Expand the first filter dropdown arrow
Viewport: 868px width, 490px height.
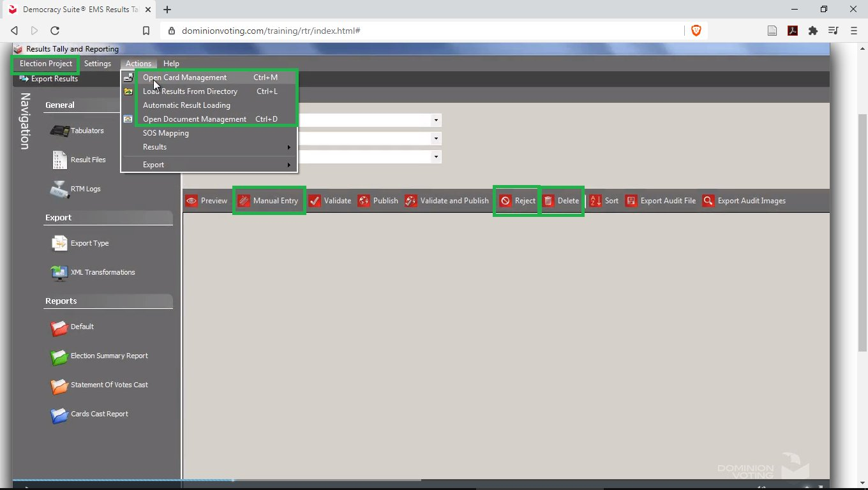pos(436,120)
